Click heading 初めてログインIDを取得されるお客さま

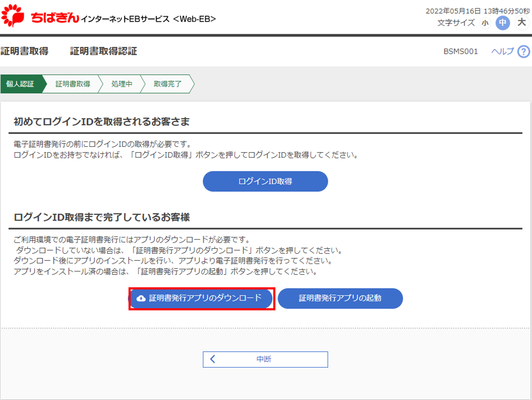pyautogui.click(x=102, y=122)
